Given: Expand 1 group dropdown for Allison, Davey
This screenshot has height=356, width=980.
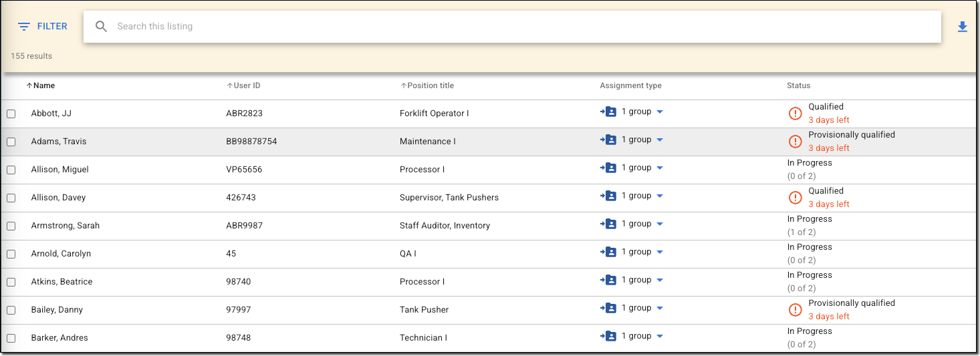Looking at the screenshot, I should 660,196.
